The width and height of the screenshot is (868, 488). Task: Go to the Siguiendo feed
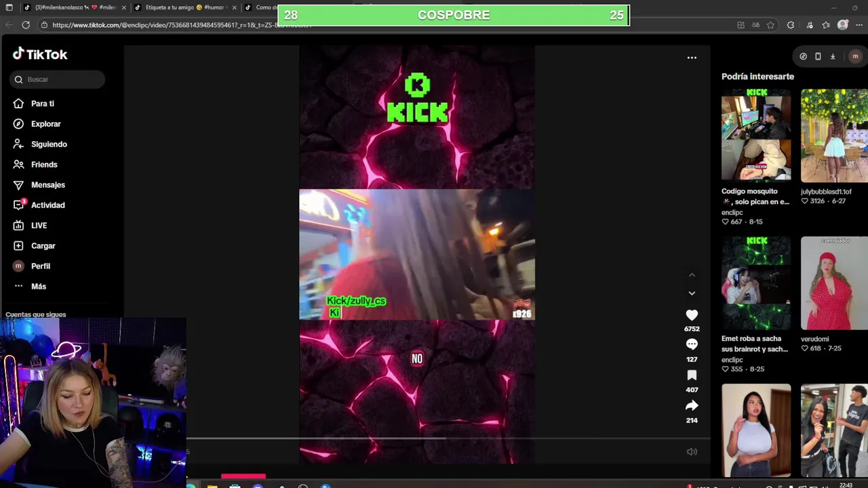49,144
